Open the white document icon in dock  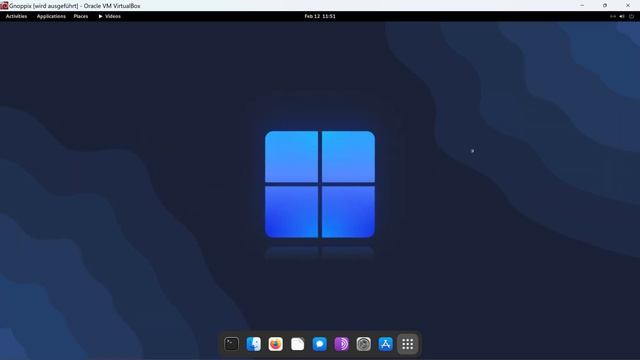(298, 344)
